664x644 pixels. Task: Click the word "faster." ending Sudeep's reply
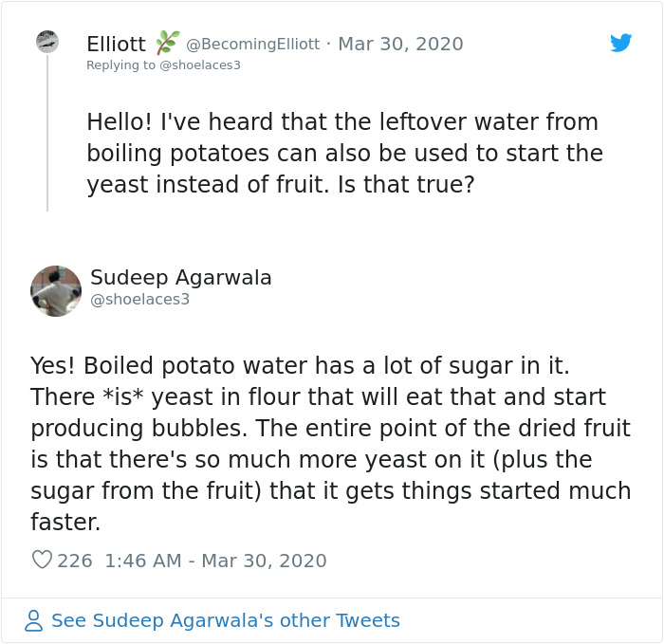coord(65,523)
